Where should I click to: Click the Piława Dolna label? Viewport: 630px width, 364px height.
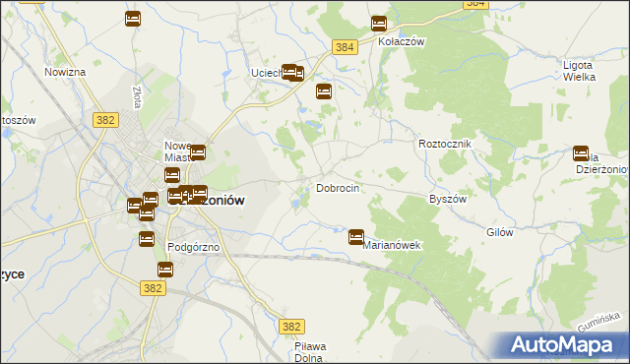click(x=310, y=352)
